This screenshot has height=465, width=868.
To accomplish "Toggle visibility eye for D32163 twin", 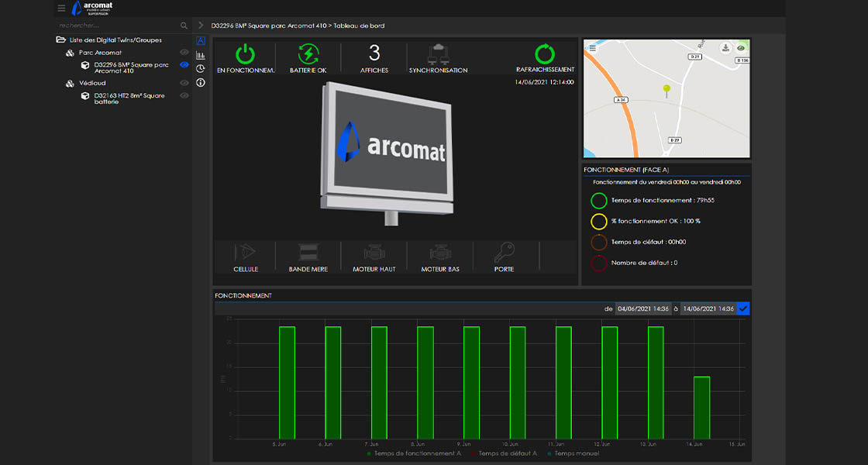I will pyautogui.click(x=184, y=96).
